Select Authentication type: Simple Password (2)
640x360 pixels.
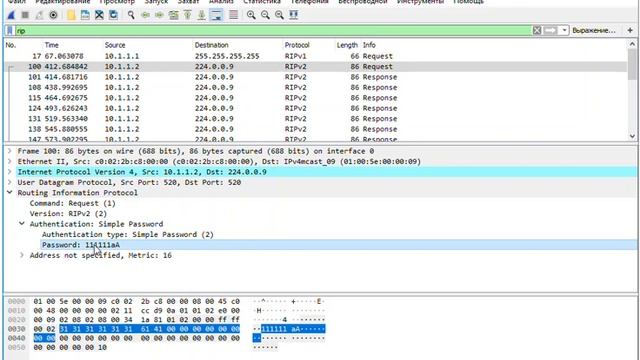pyautogui.click(x=128, y=235)
